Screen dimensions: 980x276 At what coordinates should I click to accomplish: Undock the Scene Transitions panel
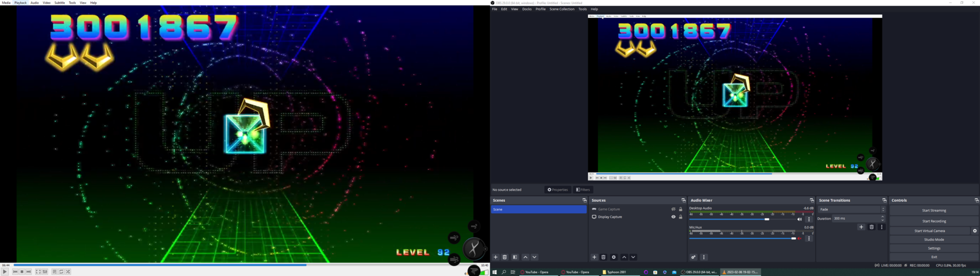[884, 201]
